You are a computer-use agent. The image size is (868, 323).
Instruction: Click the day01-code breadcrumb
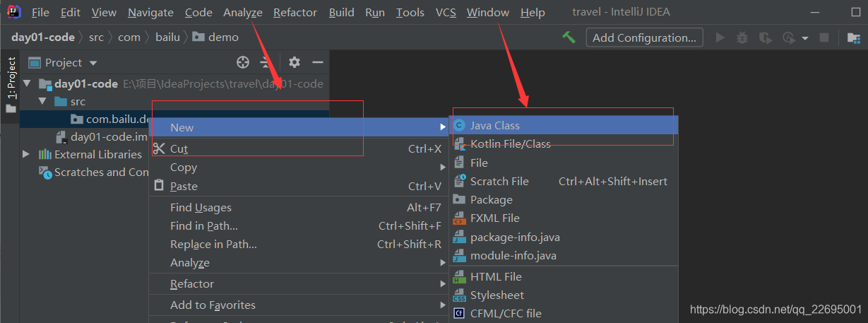(42, 37)
